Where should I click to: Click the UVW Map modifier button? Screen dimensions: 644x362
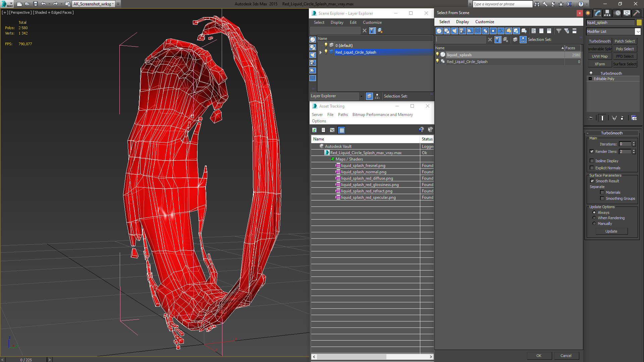click(x=599, y=56)
